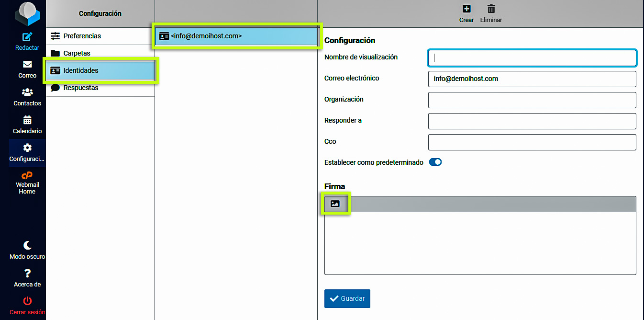Click the Guardar button
This screenshot has height=320, width=644.
pyautogui.click(x=347, y=298)
